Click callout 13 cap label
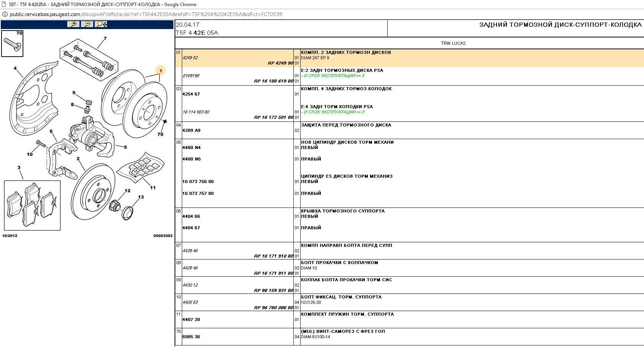The height and width of the screenshot is (347, 644). [141, 197]
